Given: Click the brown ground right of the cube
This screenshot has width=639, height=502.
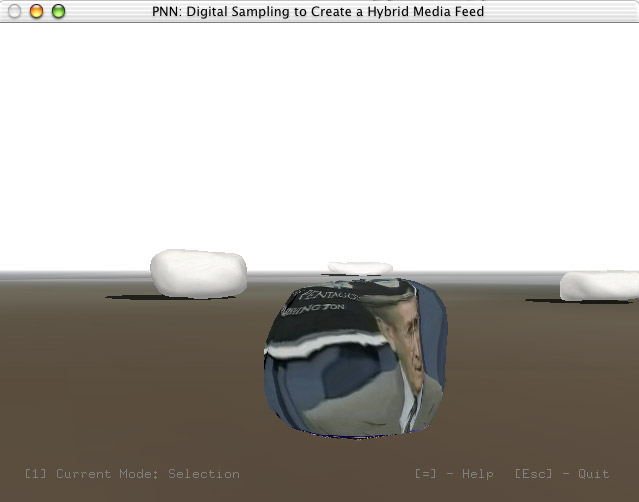Looking at the screenshot, I should pyautogui.click(x=540, y=380).
